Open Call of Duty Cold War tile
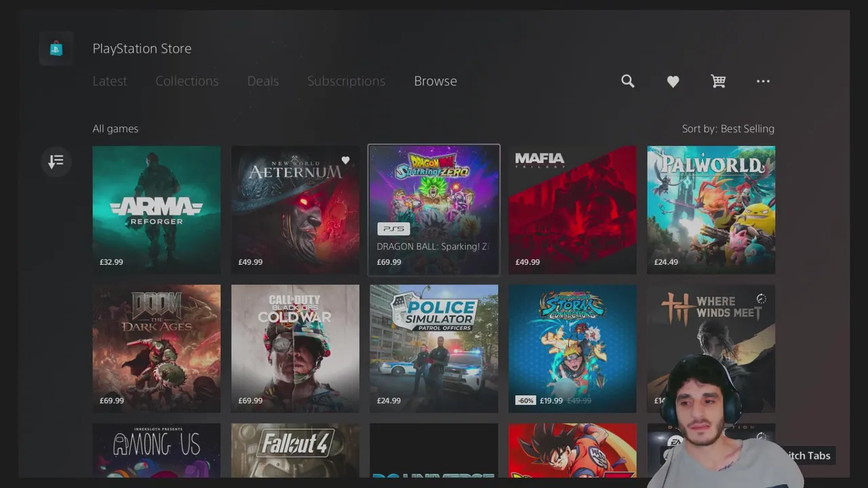This screenshot has height=488, width=868. coord(295,348)
